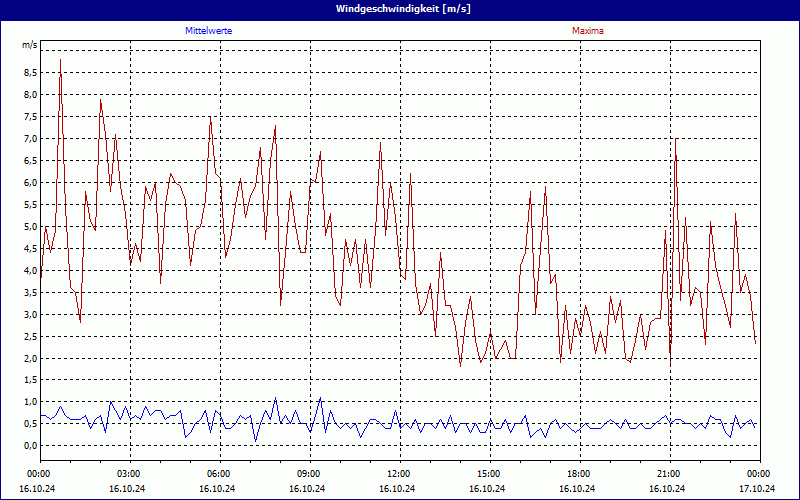This screenshot has height=500, width=800.
Task: Select the 8,5 y-axis value
Action: pyautogui.click(x=30, y=72)
